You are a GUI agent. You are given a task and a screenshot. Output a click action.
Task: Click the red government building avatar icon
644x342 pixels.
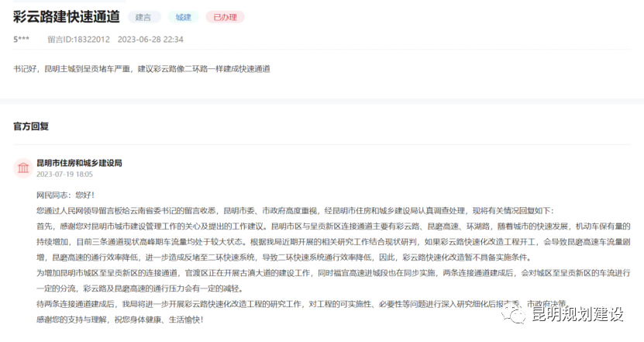tap(22, 168)
